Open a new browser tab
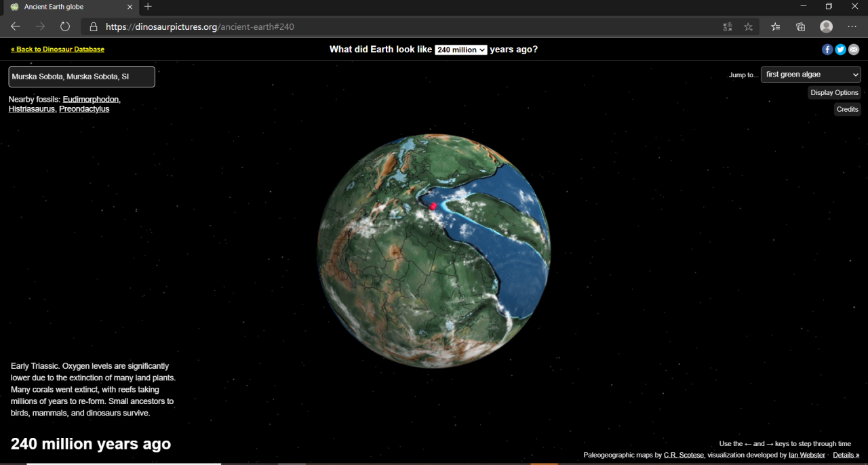This screenshot has height=465, width=868. pos(148,7)
